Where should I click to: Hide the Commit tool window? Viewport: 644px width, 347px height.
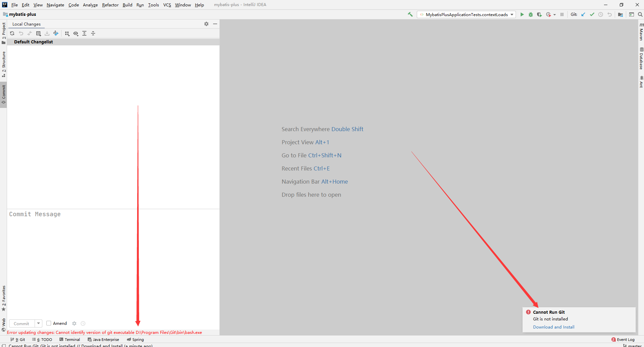point(215,24)
